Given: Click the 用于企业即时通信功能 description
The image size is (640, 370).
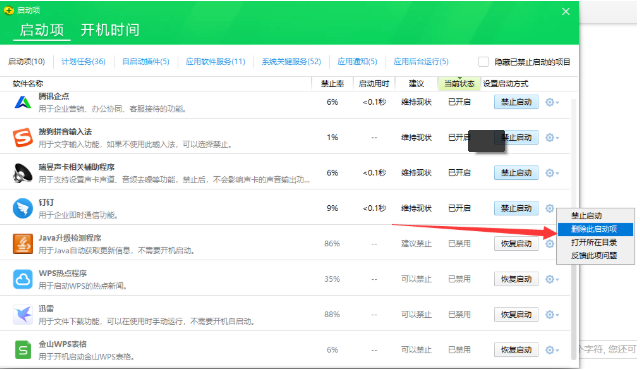Looking at the screenshot, I should [x=78, y=215].
